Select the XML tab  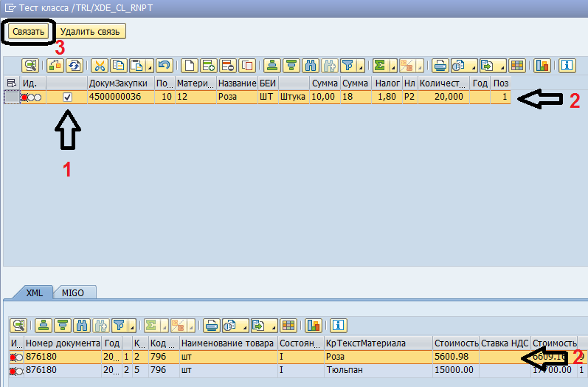pos(35,292)
